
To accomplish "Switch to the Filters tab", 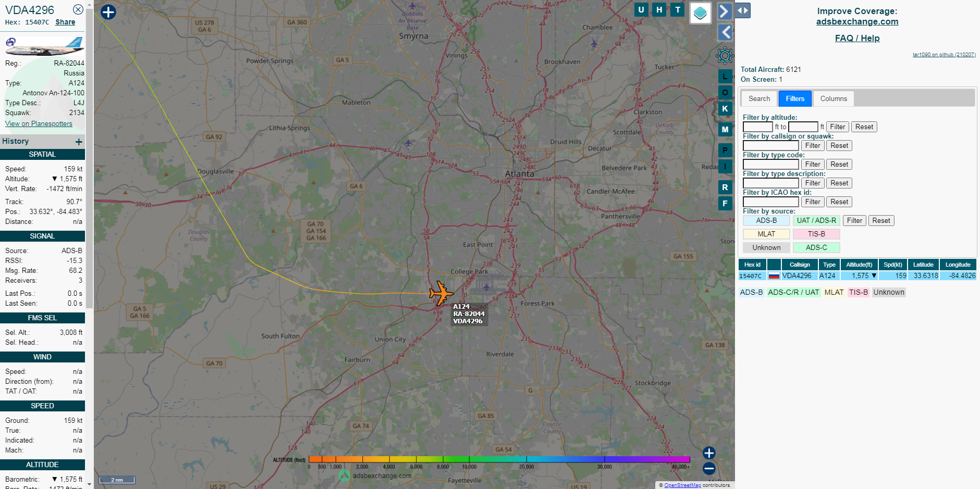I will click(795, 98).
